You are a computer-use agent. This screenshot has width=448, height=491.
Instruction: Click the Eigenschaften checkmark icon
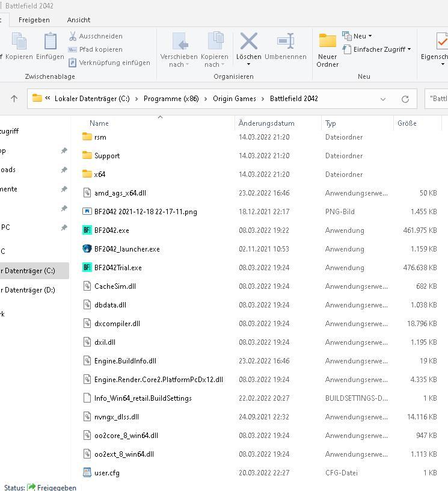442,41
